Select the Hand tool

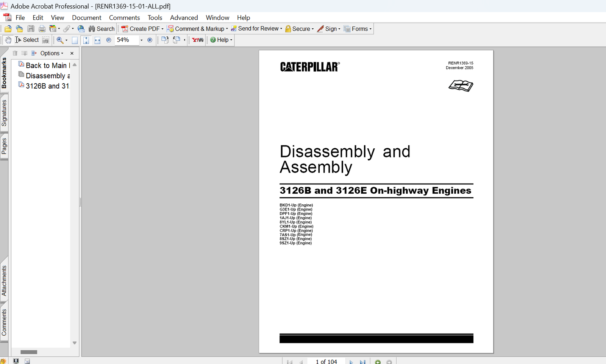[x=8, y=40]
